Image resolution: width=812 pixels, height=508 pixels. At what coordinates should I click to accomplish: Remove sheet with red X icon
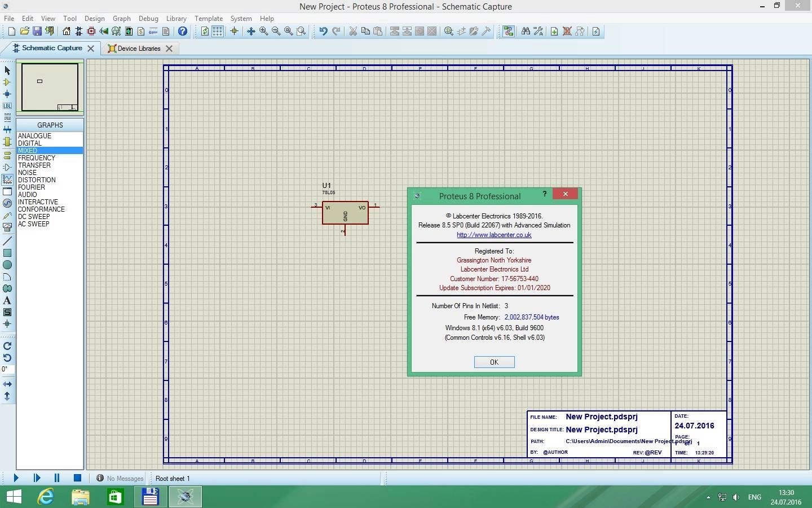pos(567,31)
